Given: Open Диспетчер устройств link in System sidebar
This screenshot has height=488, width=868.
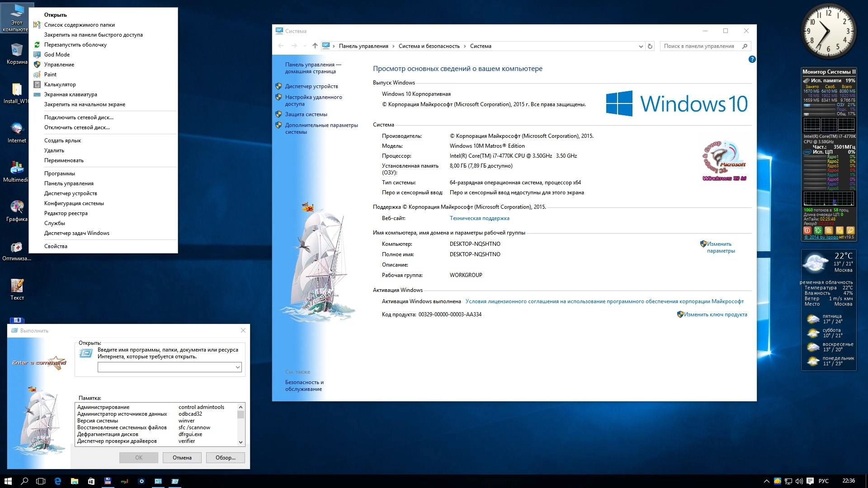Looking at the screenshot, I should [x=311, y=86].
